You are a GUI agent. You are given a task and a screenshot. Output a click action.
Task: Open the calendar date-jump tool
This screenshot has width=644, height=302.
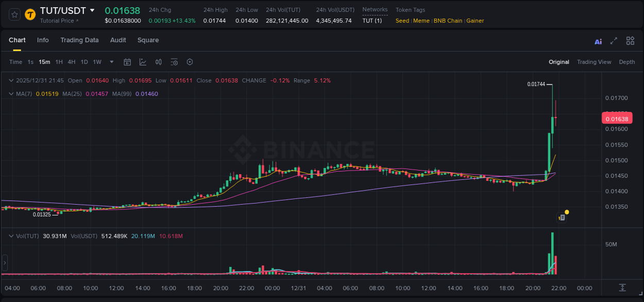(x=127, y=61)
